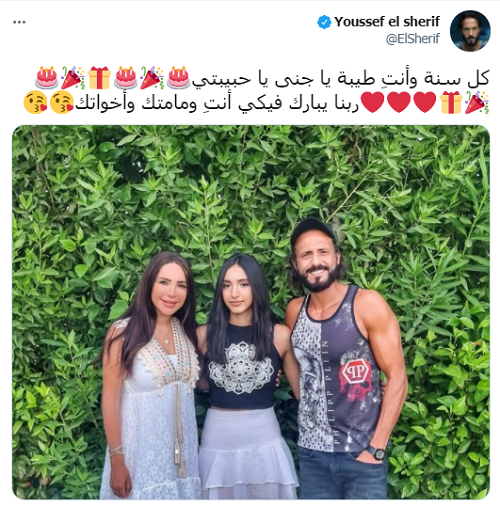Open the Youssef el sherif display name
This screenshot has width=500, height=507.
click(x=387, y=22)
